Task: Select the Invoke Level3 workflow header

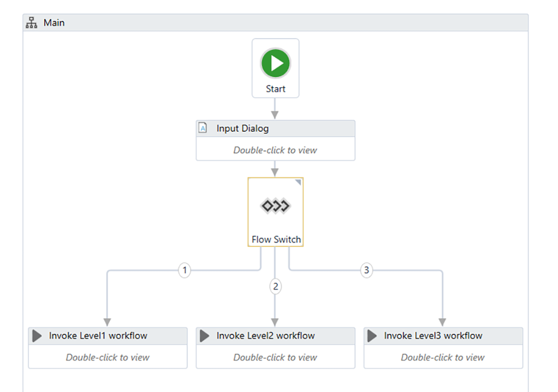Action: (433, 336)
